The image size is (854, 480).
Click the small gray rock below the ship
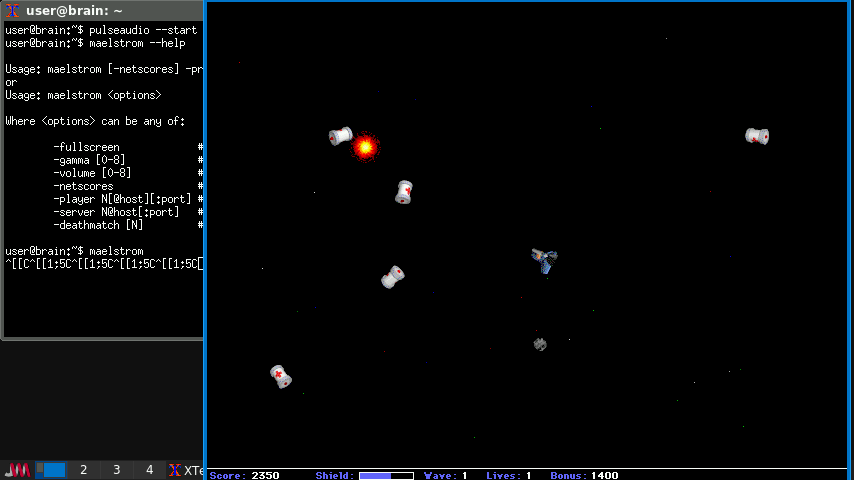coord(540,344)
